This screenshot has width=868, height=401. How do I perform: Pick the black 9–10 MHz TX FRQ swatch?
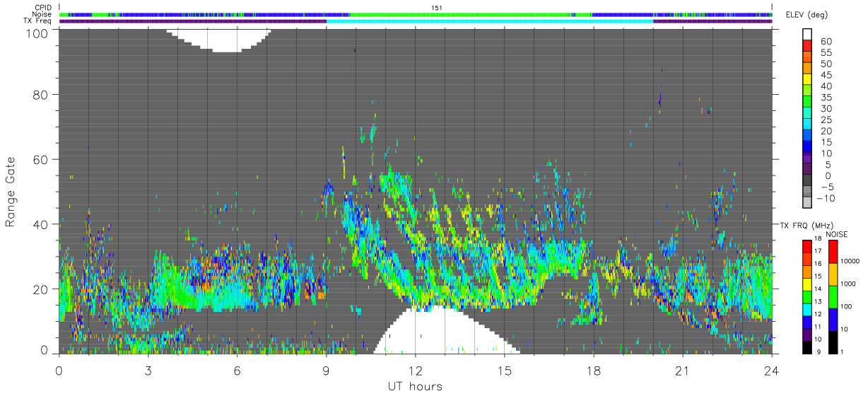(807, 347)
